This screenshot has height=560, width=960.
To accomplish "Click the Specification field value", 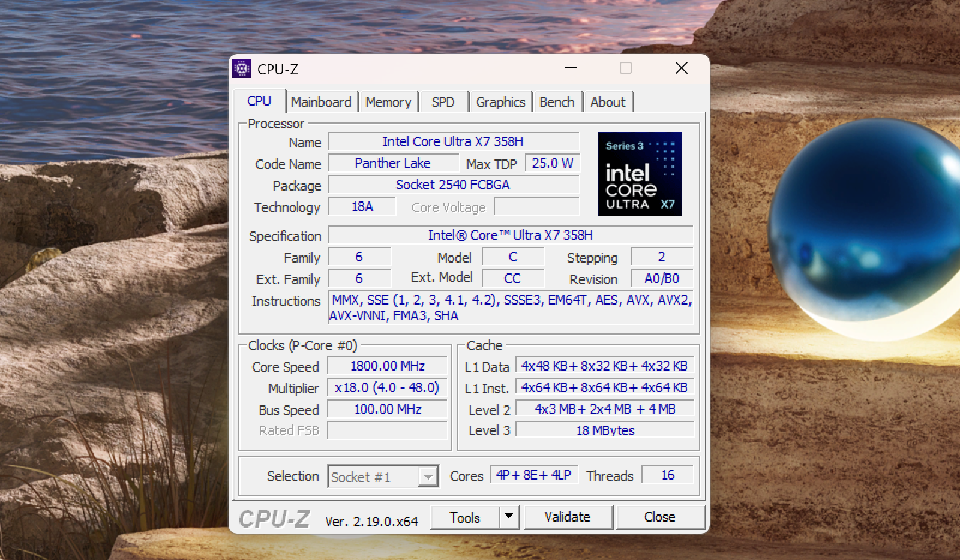I will [511, 235].
